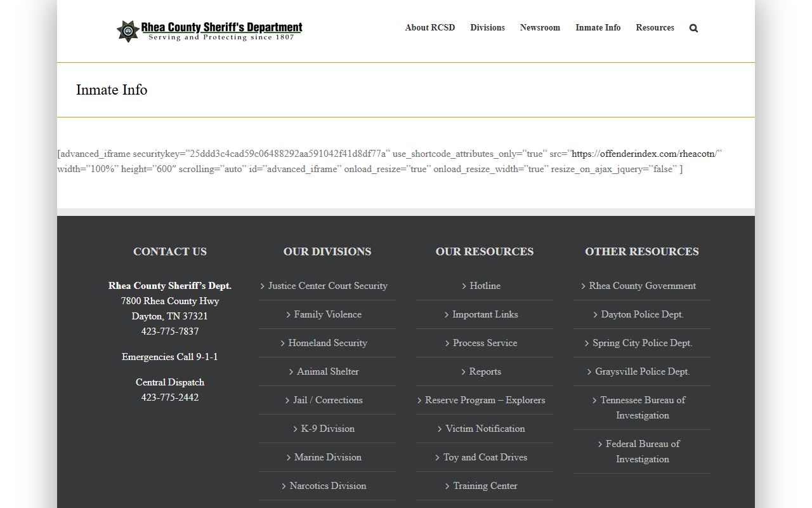Visit Dayton Police Dept. link

coord(642,314)
